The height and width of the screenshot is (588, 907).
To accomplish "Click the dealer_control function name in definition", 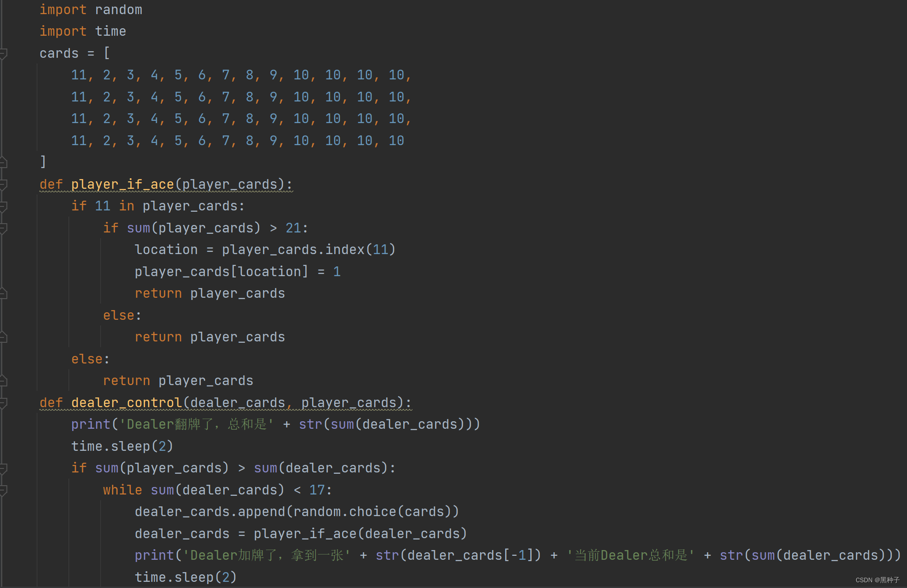I will [126, 403].
